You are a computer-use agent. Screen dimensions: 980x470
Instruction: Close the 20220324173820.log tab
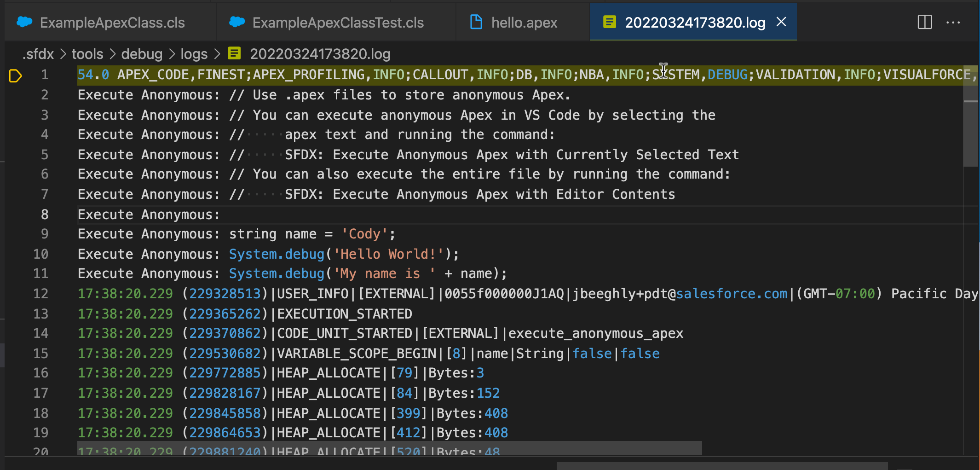781,22
